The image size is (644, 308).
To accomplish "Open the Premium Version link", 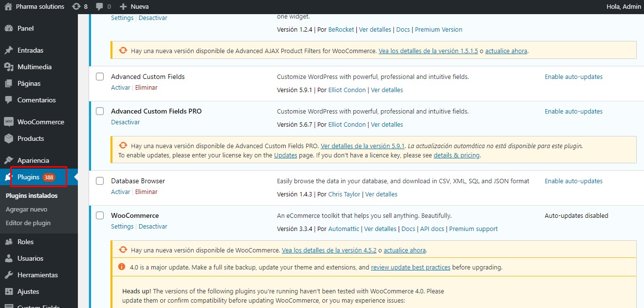I will [439, 30].
